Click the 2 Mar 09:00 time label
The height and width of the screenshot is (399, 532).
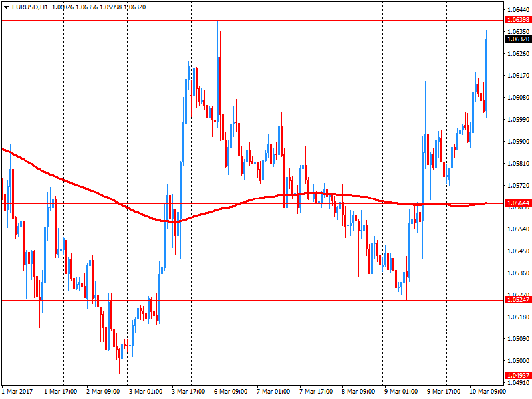pos(103,391)
